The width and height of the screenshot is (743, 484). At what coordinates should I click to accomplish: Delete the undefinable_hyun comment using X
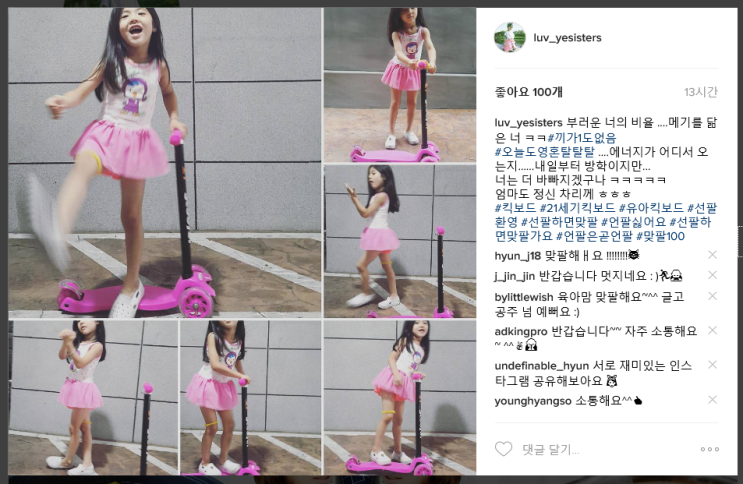(712, 365)
